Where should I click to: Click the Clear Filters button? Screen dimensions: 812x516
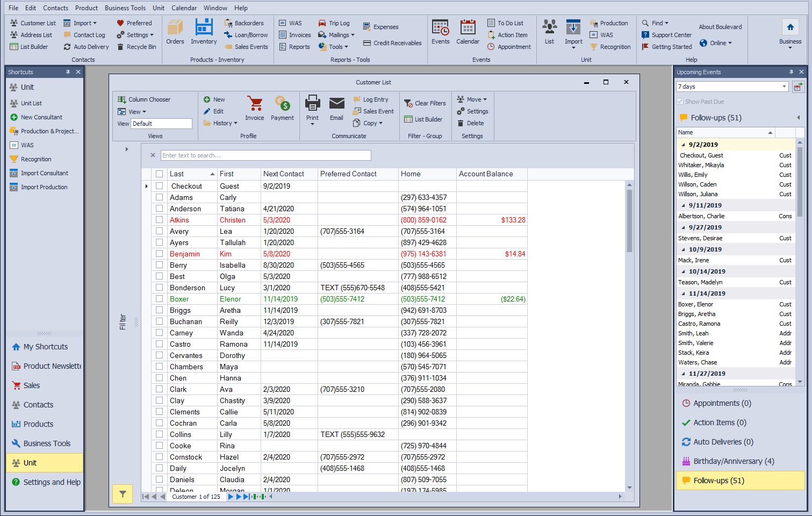click(425, 102)
